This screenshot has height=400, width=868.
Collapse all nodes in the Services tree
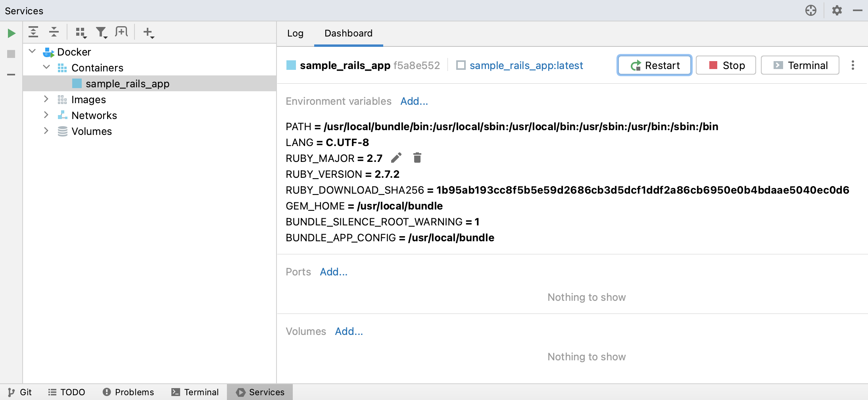coord(54,32)
